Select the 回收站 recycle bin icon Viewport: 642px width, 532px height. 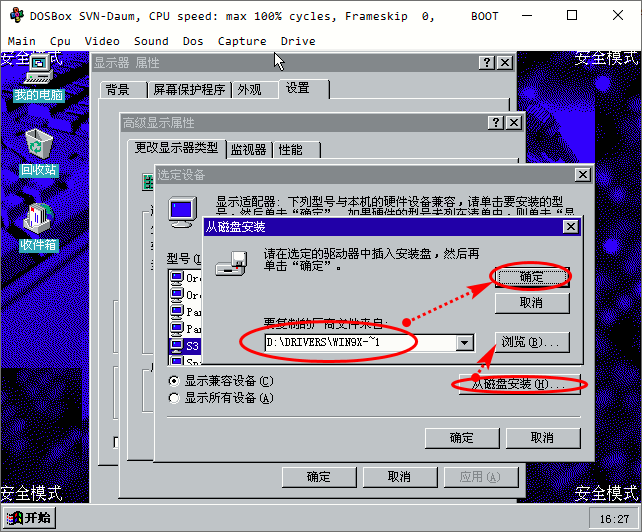point(38,152)
